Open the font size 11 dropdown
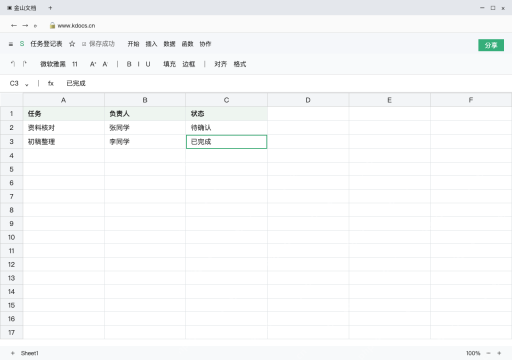The width and height of the screenshot is (512, 360). (75, 64)
